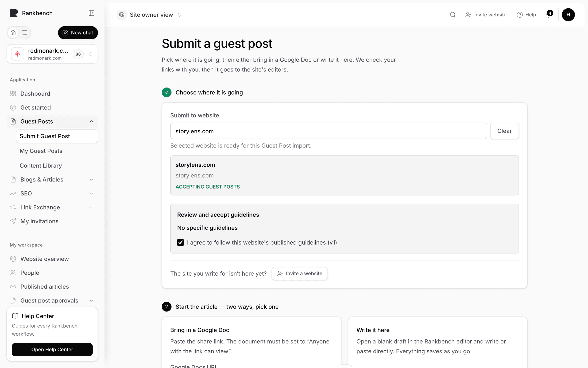Click the My invitations paper plane icon

coord(13,221)
